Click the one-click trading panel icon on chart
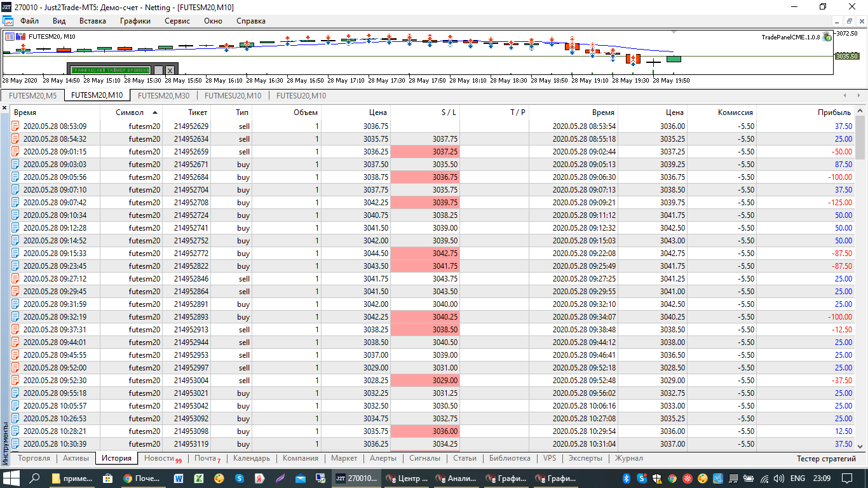868x488 pixels. click(x=21, y=36)
